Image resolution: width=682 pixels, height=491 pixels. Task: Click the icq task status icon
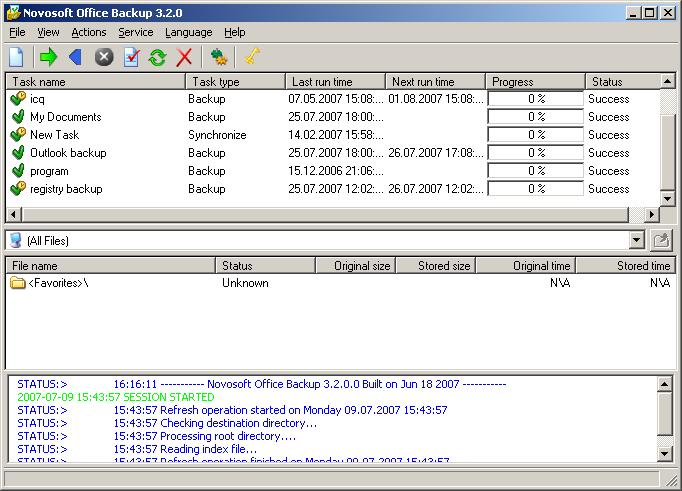point(18,98)
